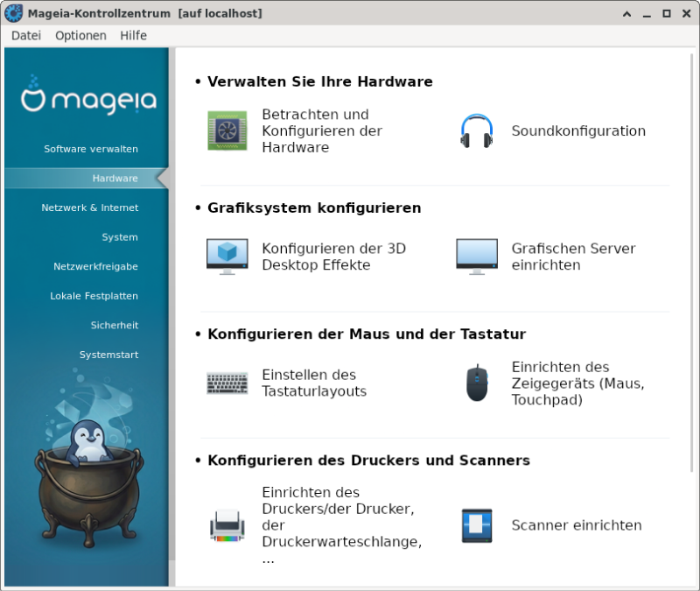Launch Konfigurieren der 3D Desktop Effekte

[333, 257]
